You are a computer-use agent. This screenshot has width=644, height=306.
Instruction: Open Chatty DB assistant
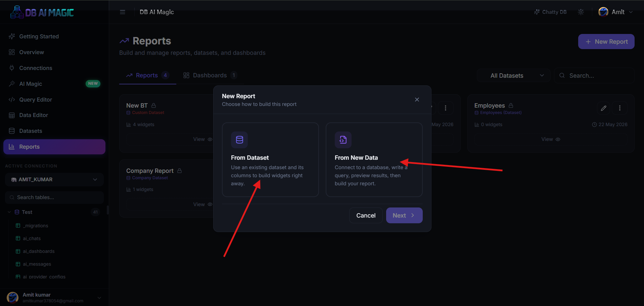[550, 12]
